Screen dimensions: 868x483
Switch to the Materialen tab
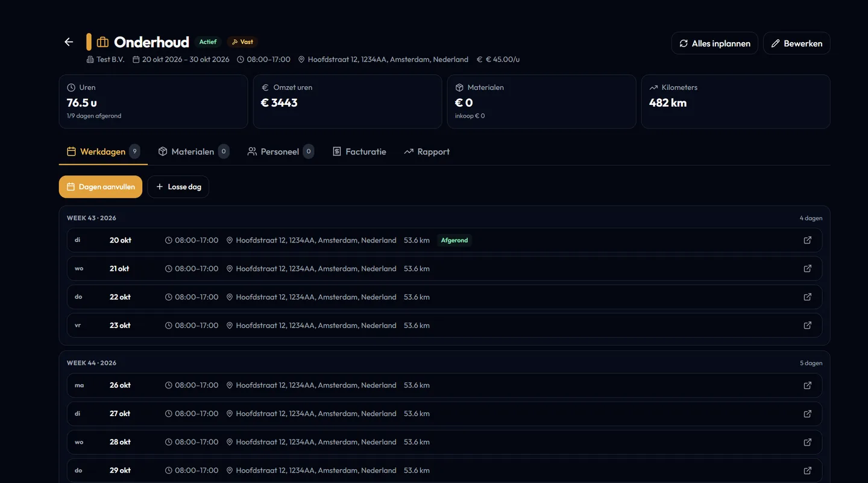click(193, 151)
